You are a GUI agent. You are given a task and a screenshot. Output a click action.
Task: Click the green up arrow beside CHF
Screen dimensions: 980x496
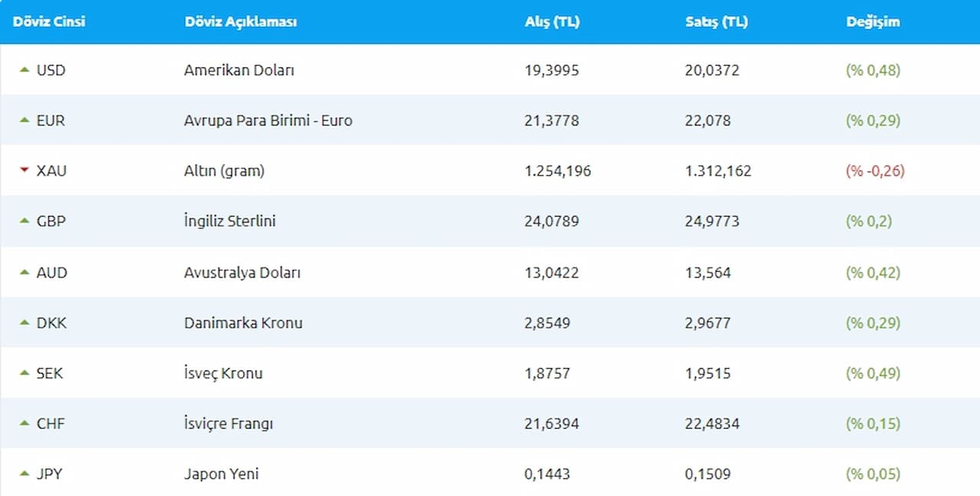coord(24,423)
